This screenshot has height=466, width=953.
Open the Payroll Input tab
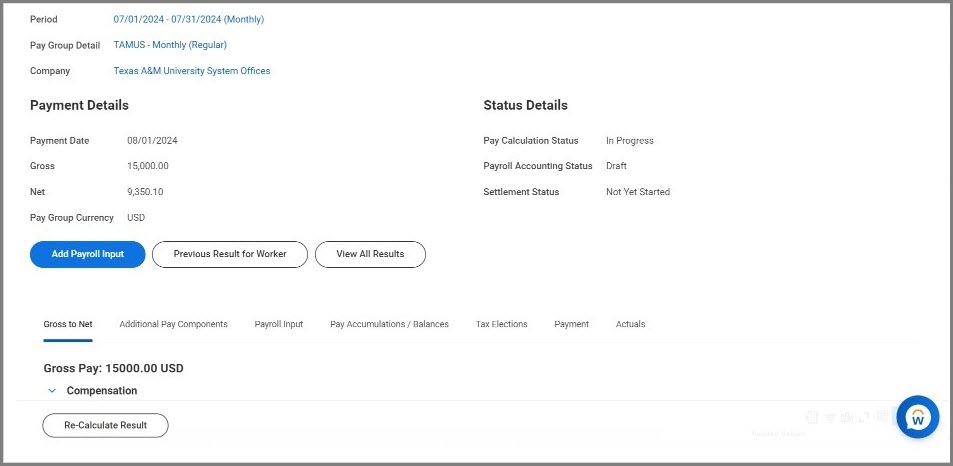click(279, 324)
